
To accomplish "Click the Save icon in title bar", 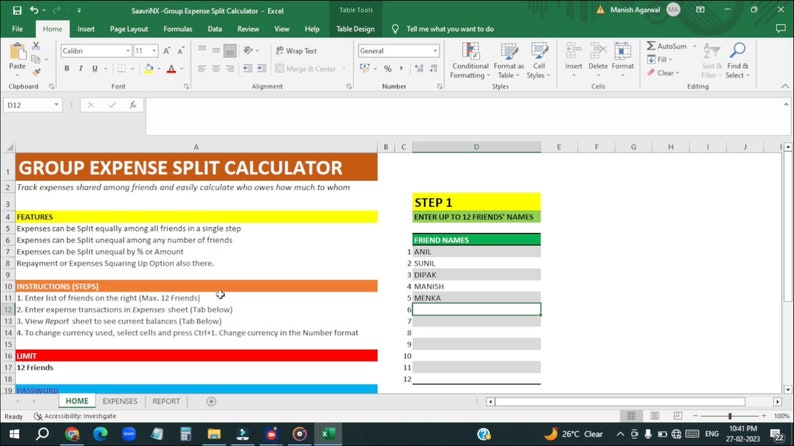I will coord(17,10).
